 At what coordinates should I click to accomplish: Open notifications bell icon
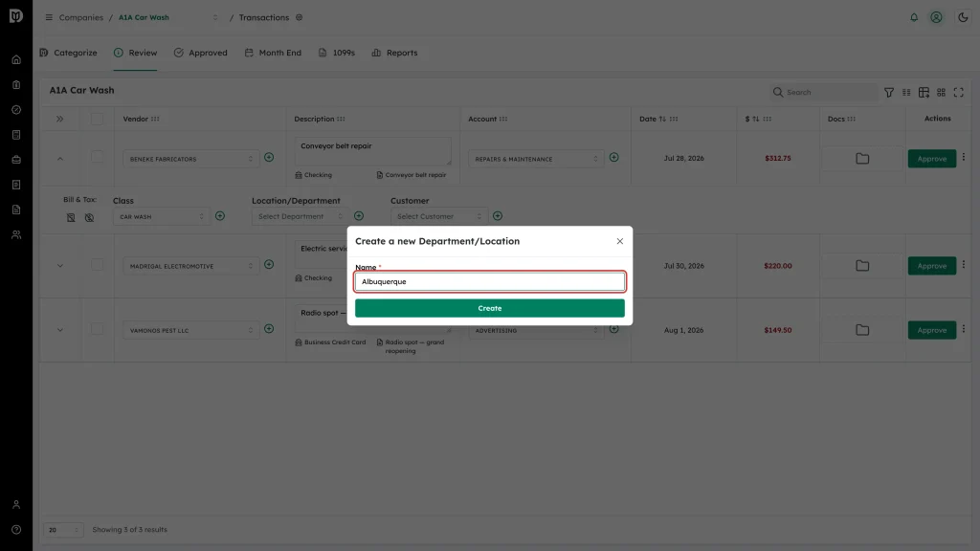click(914, 17)
